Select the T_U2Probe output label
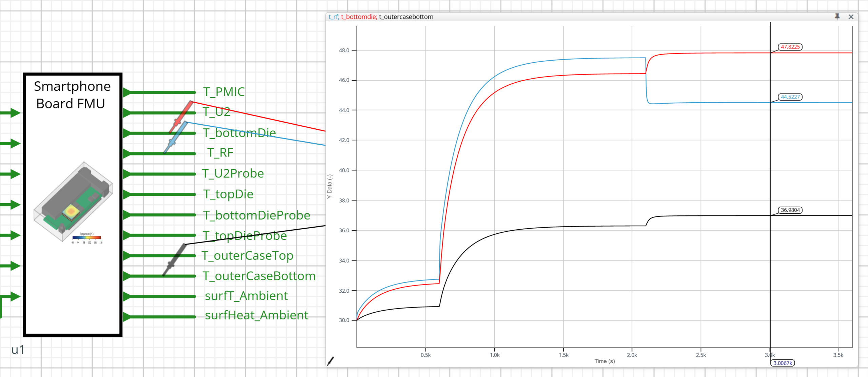 point(233,173)
